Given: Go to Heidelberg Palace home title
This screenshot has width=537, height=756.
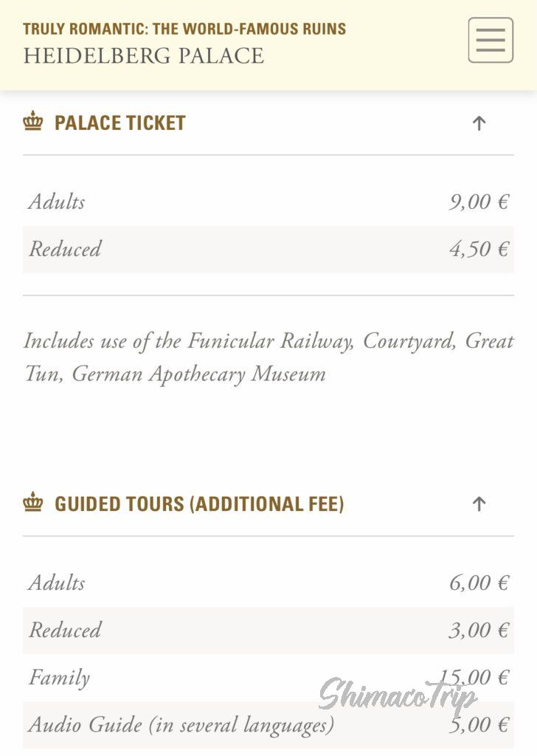Looking at the screenshot, I should click(143, 56).
